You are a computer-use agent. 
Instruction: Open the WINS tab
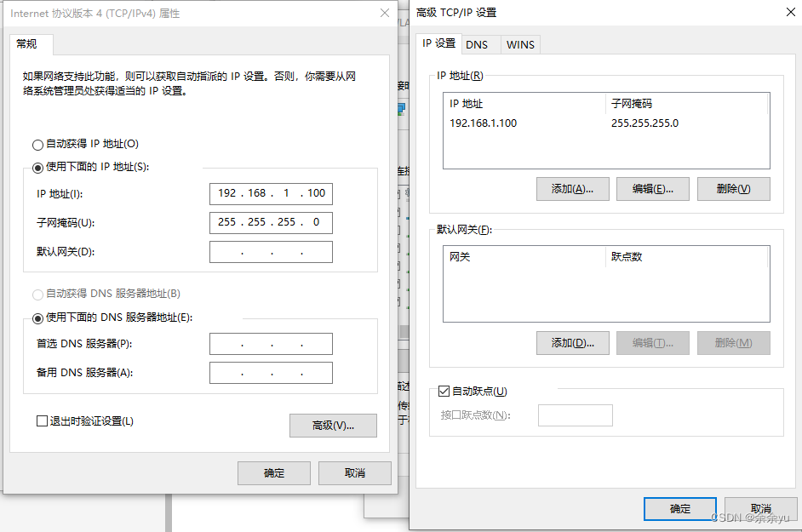(520, 44)
